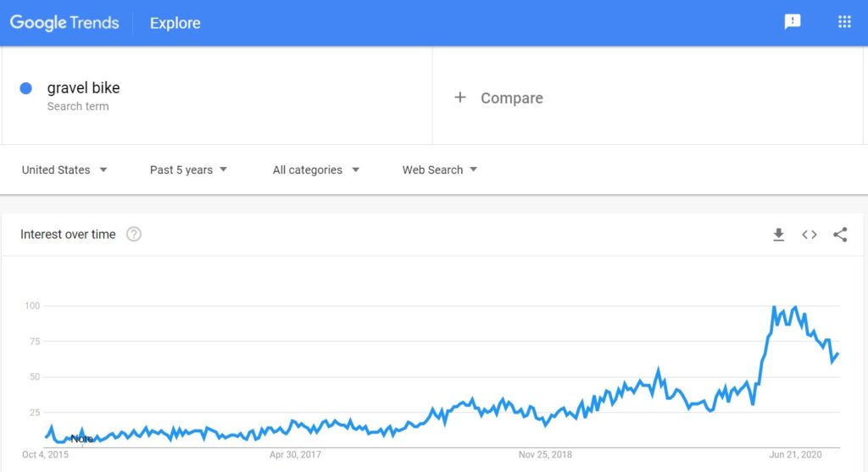Screen dimensions: 868x472
Task: Open the Google apps grid
Action: click(844, 21)
